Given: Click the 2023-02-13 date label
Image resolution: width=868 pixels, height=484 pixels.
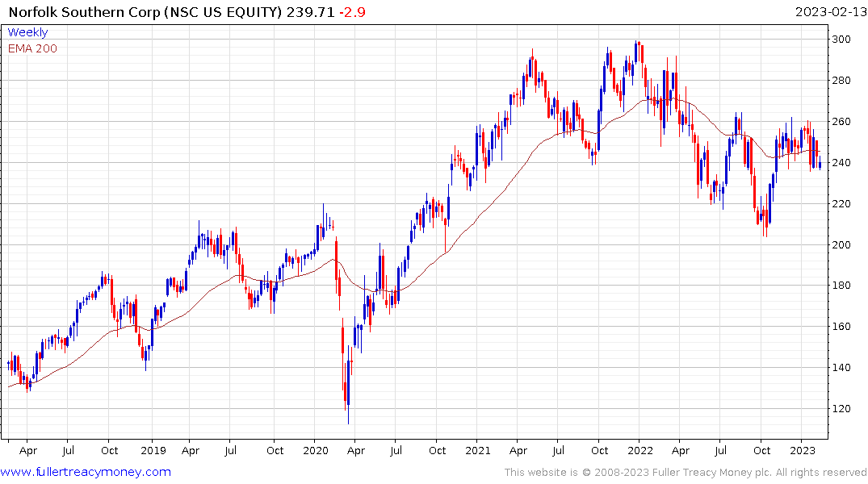Looking at the screenshot, I should (x=831, y=12).
